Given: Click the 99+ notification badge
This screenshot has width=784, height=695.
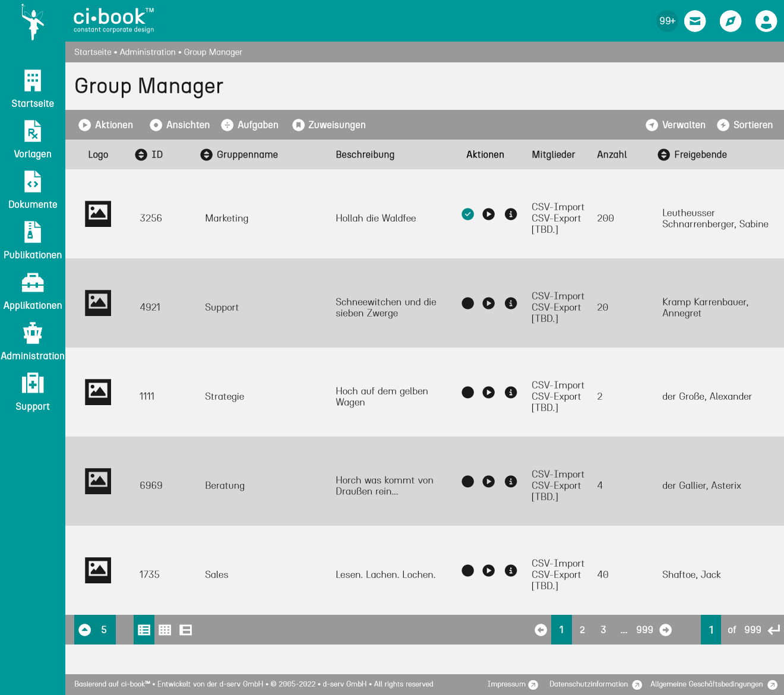Looking at the screenshot, I should point(667,21).
